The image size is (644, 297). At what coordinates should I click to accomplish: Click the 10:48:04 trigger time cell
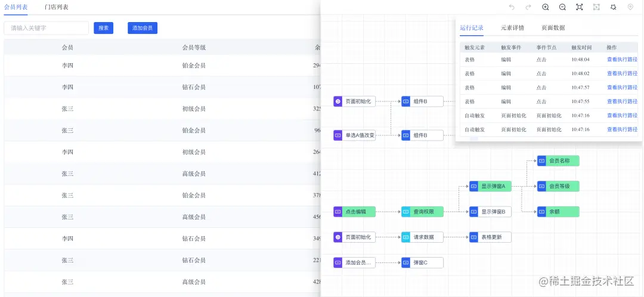(580, 60)
